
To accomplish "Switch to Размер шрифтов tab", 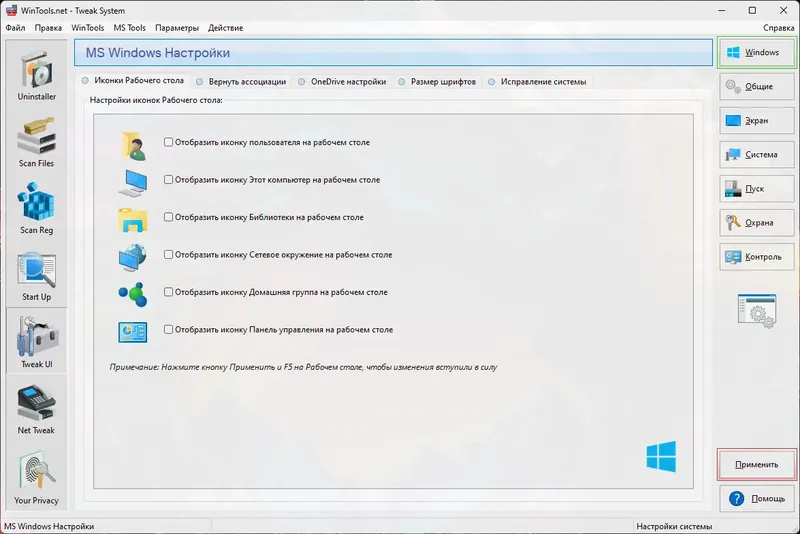I will tap(438, 82).
